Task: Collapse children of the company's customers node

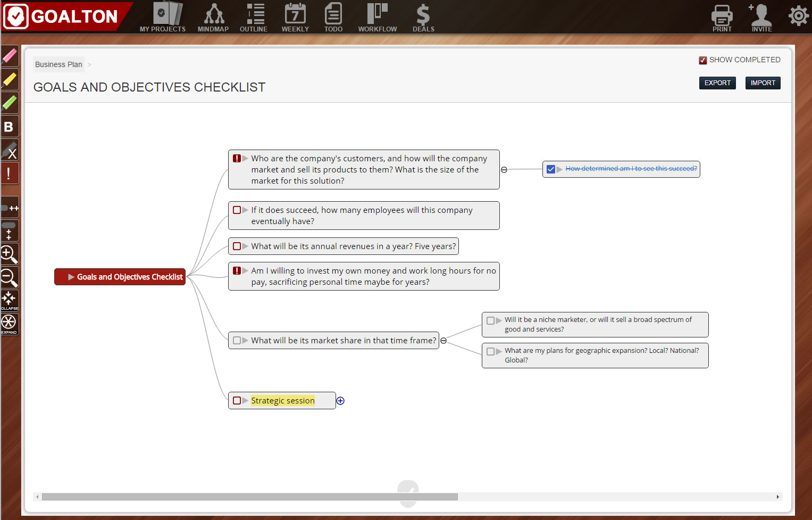Action: click(504, 170)
